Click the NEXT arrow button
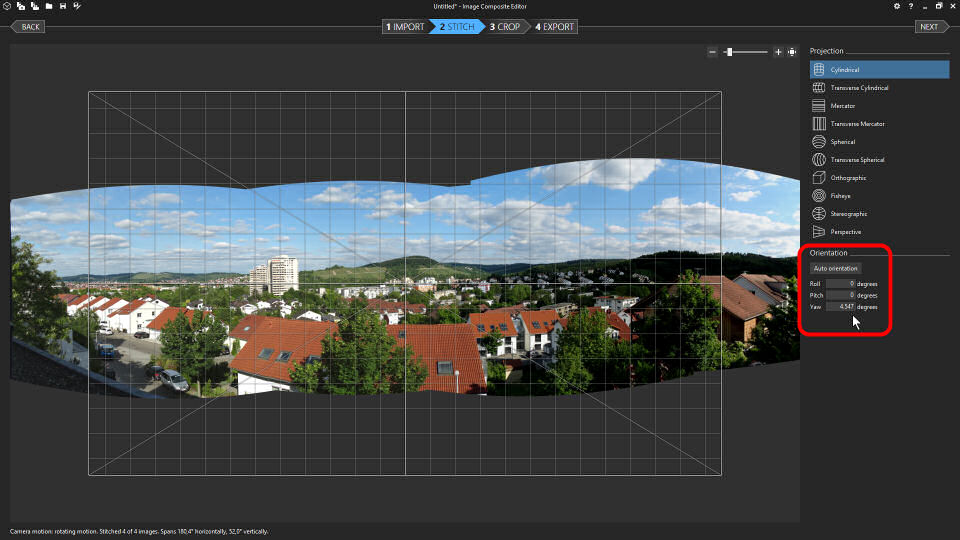This screenshot has height=540, width=960. pyautogui.click(x=930, y=27)
